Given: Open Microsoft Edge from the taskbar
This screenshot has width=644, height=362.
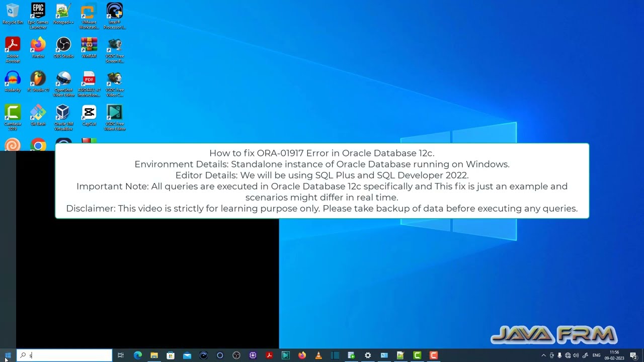Looking at the screenshot, I should (x=138, y=355).
